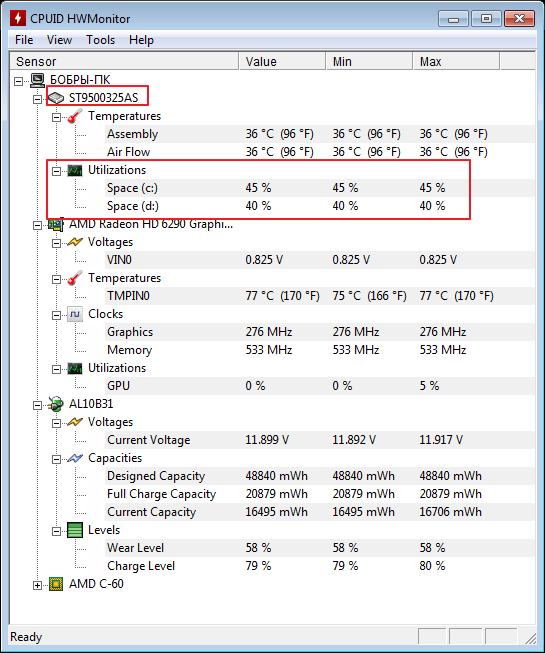
Task: Click the Clocks waveform icon
Action: pos(75,314)
